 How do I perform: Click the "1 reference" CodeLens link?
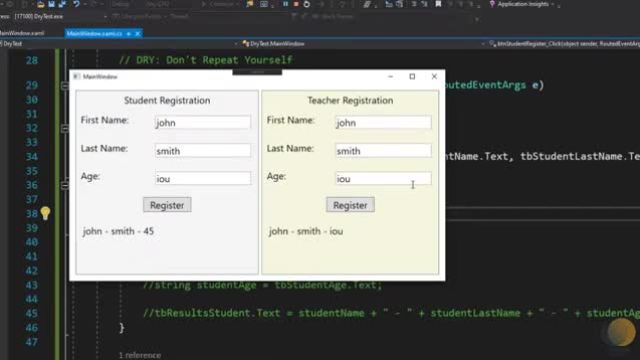(x=140, y=355)
